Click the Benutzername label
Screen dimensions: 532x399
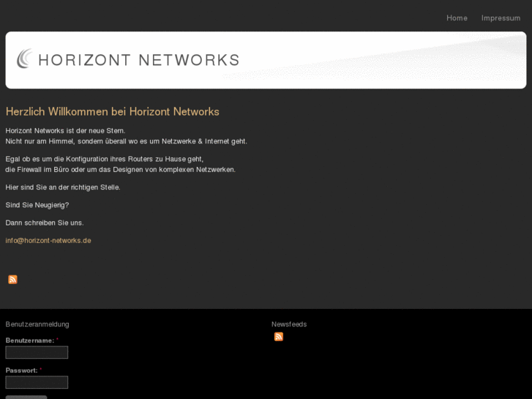[x=29, y=340]
